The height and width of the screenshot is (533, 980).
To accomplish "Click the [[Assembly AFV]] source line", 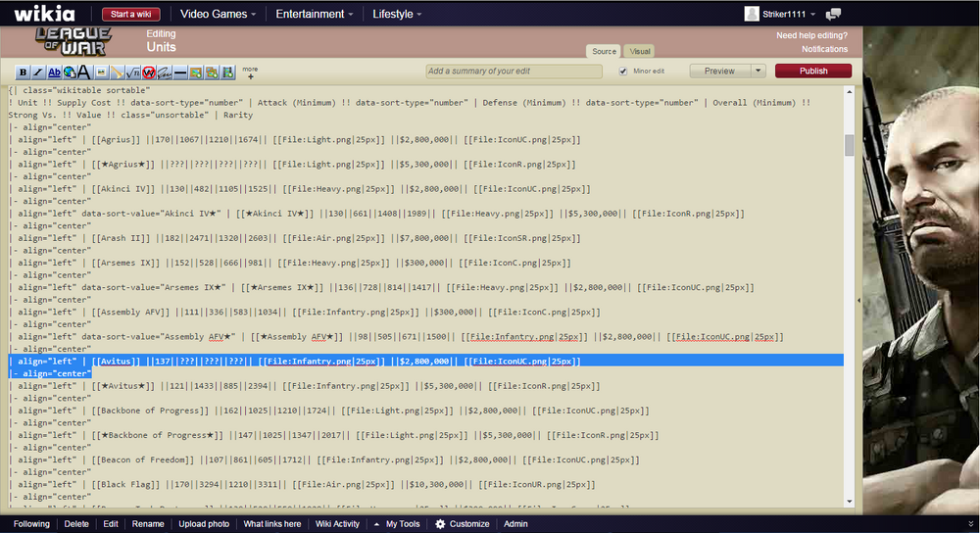I will tap(305, 312).
